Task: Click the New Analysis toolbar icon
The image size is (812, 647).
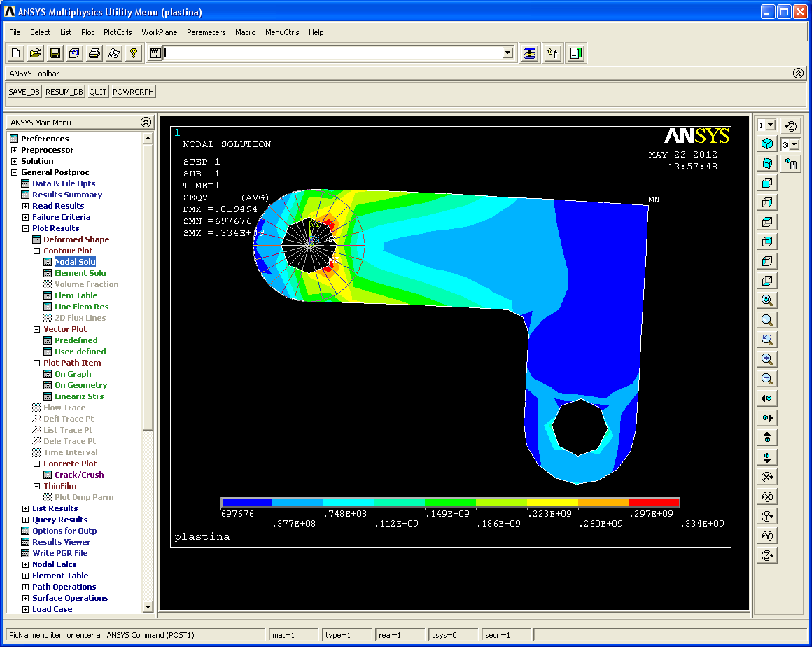Action: click(x=15, y=53)
